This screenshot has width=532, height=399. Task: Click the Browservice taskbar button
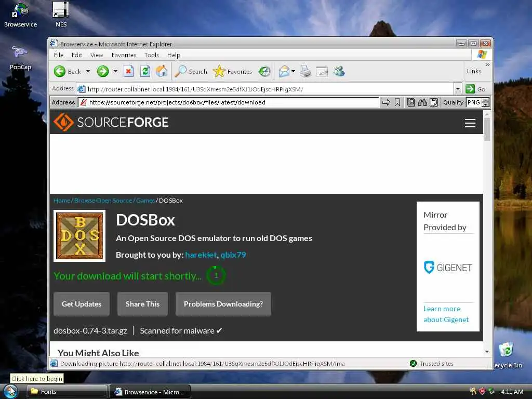[150, 392]
